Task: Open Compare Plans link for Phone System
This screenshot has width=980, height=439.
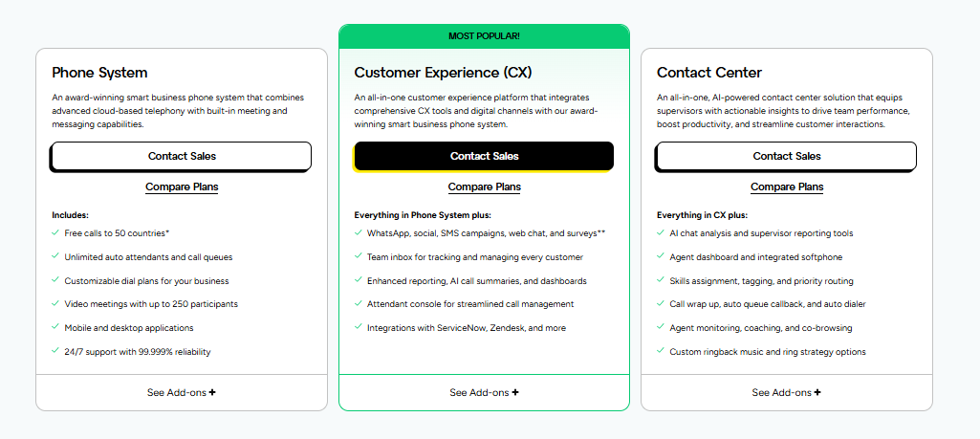Action: click(x=182, y=187)
